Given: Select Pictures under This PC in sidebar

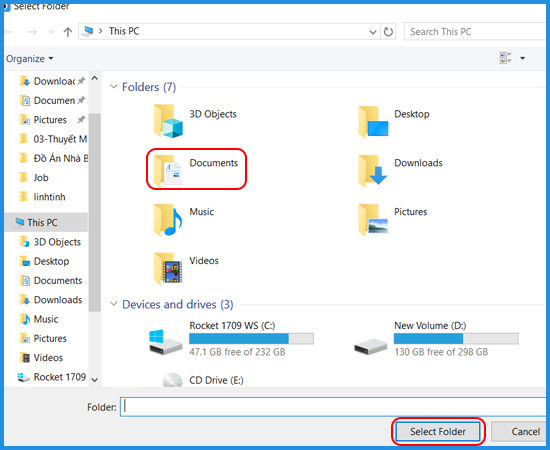Looking at the screenshot, I should point(43,338).
